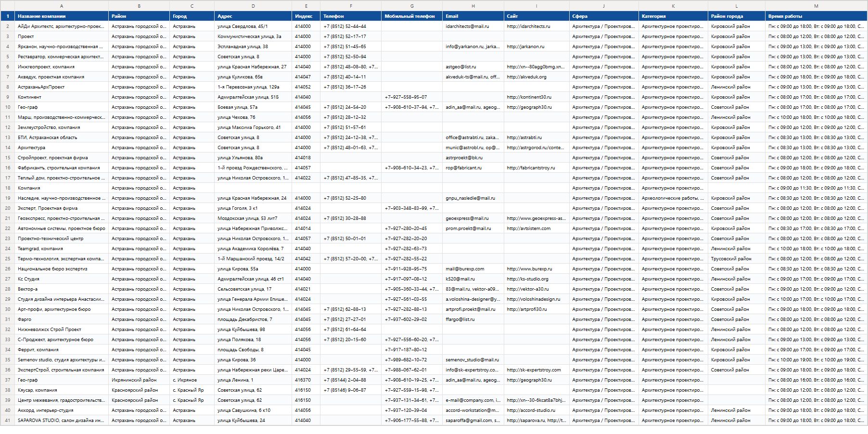Select the email artprofi.proekt@mail.ru
The width and height of the screenshot is (868, 434).
[473, 309]
